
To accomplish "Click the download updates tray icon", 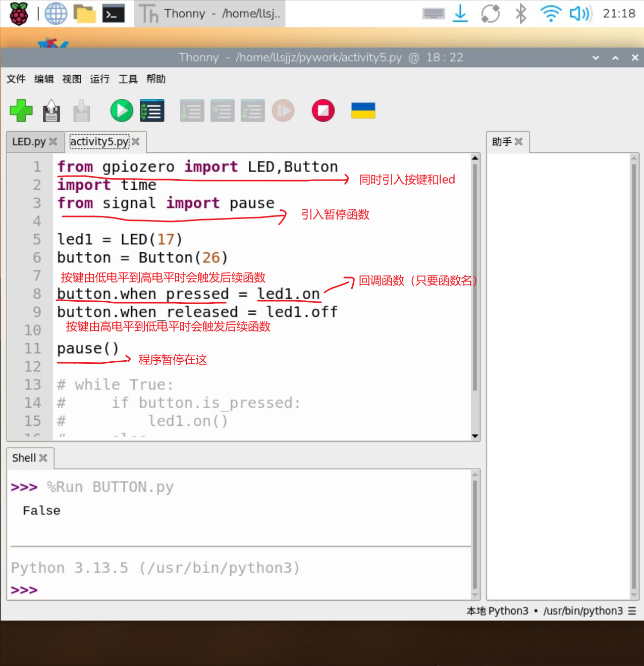I will tap(460, 14).
